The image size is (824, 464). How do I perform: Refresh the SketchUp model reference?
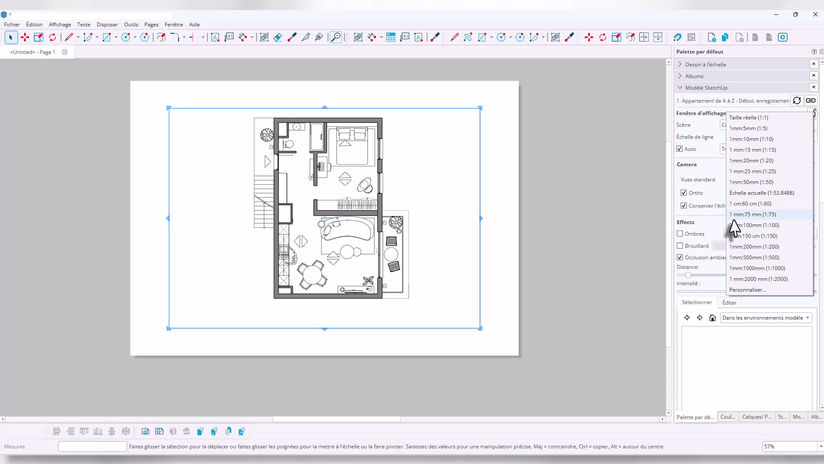(x=797, y=100)
